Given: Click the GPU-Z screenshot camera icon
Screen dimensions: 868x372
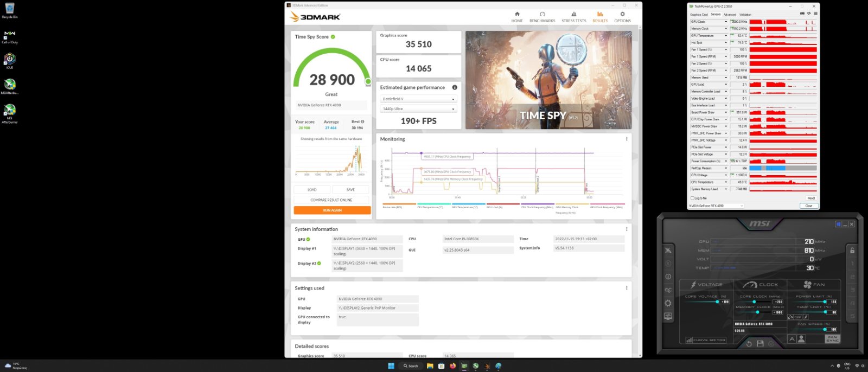Looking at the screenshot, I should [x=802, y=14].
